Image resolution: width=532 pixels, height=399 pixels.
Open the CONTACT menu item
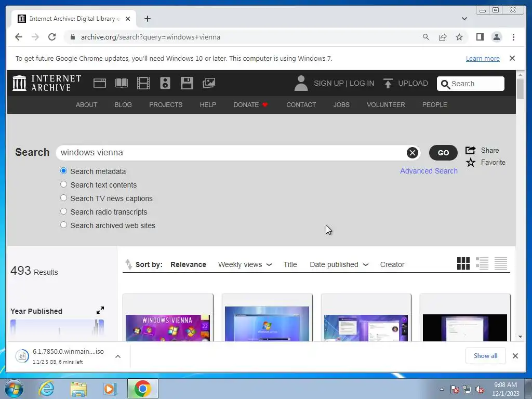click(301, 105)
